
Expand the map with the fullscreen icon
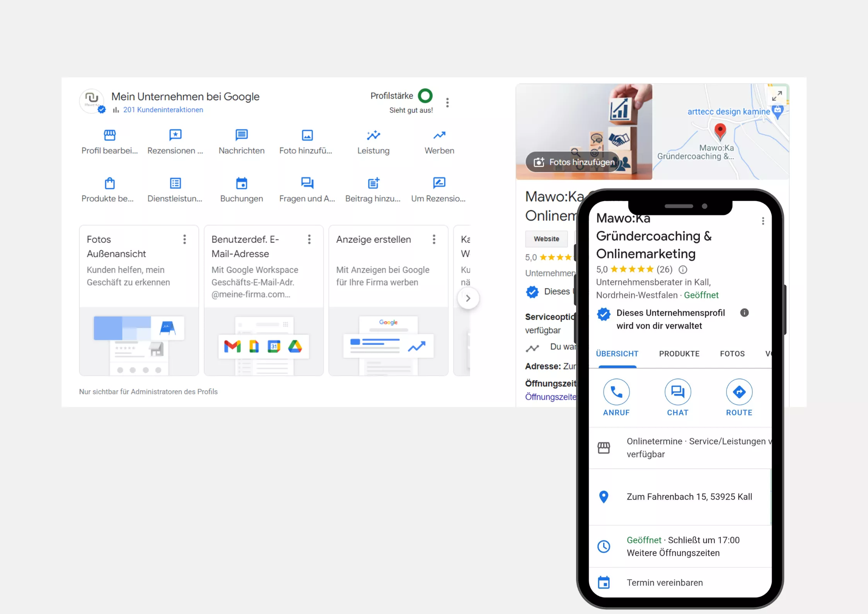(x=777, y=96)
